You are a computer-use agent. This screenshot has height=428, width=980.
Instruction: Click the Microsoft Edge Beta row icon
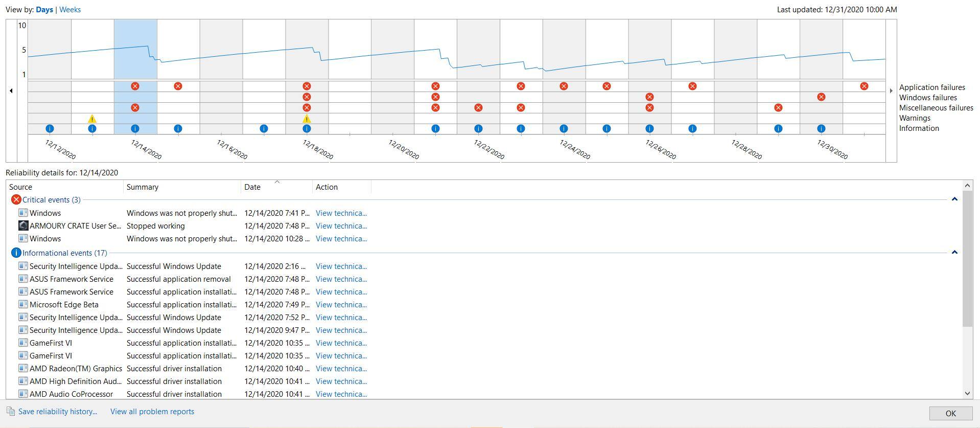coord(23,305)
